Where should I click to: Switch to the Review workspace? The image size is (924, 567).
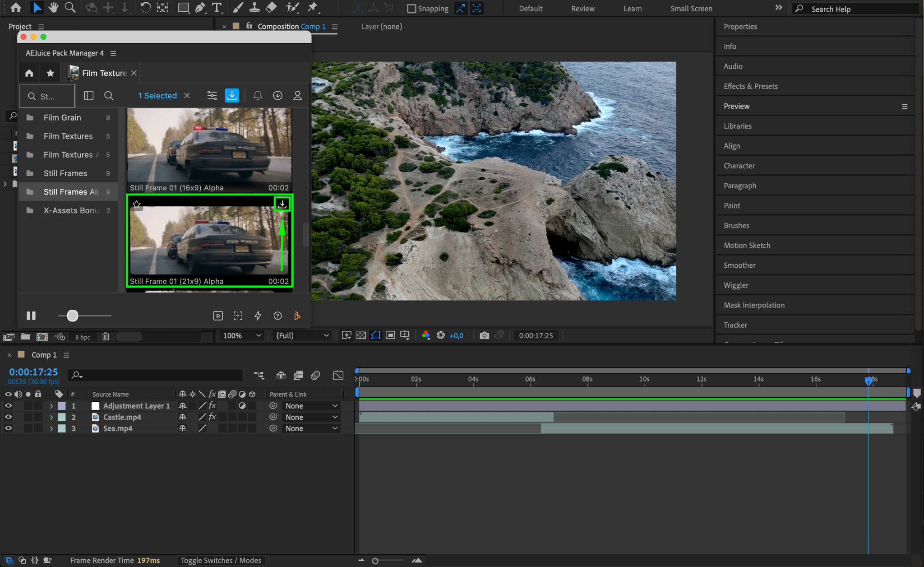582,9
